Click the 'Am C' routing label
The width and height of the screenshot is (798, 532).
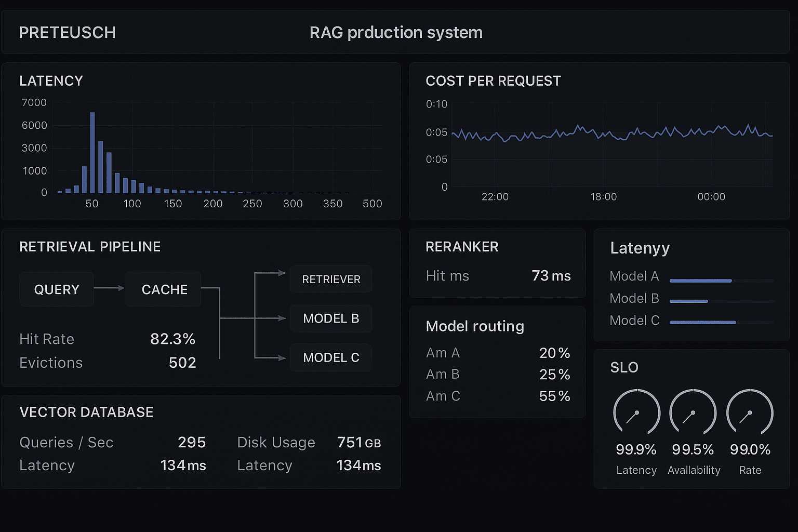443,396
